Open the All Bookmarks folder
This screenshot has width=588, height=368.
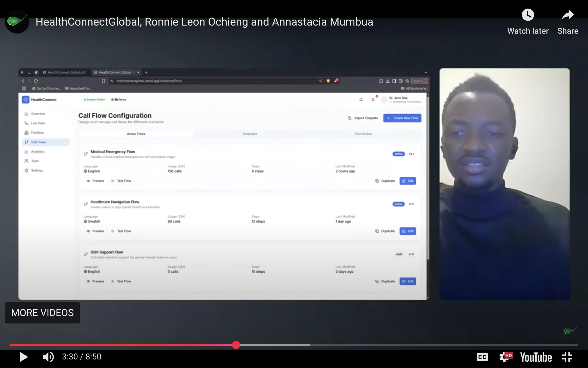click(x=413, y=88)
